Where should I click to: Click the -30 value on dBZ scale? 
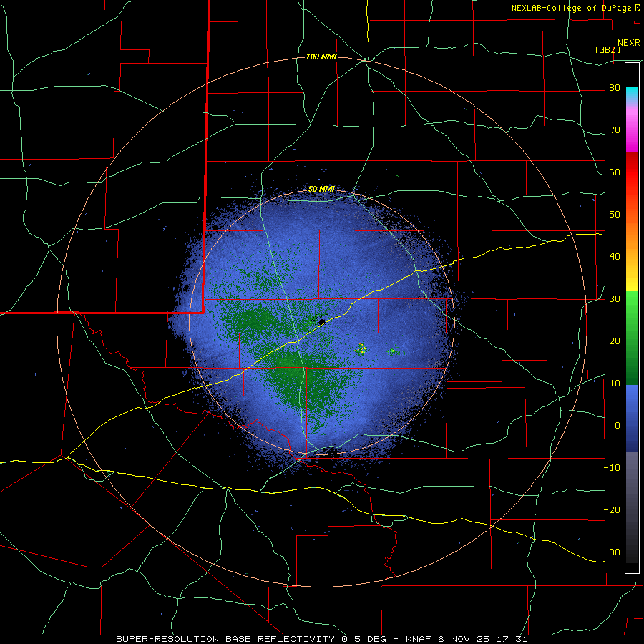(x=612, y=552)
